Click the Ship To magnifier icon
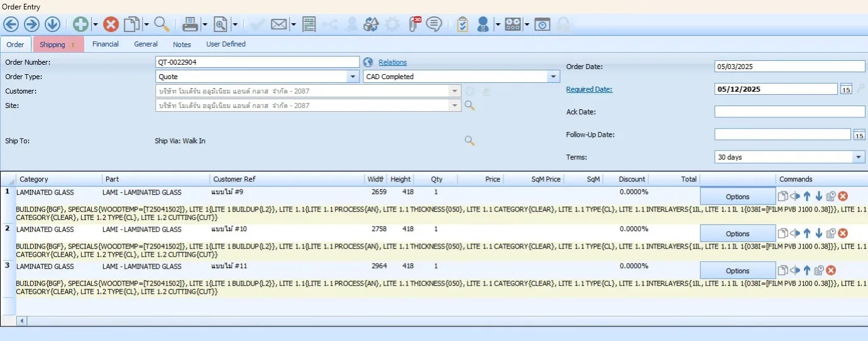Screen dimensions: 868x341 [x=470, y=141]
